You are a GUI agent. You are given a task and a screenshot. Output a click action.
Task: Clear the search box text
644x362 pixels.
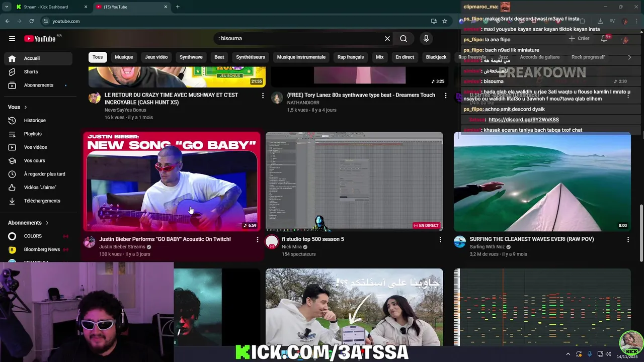pyautogui.click(x=387, y=39)
